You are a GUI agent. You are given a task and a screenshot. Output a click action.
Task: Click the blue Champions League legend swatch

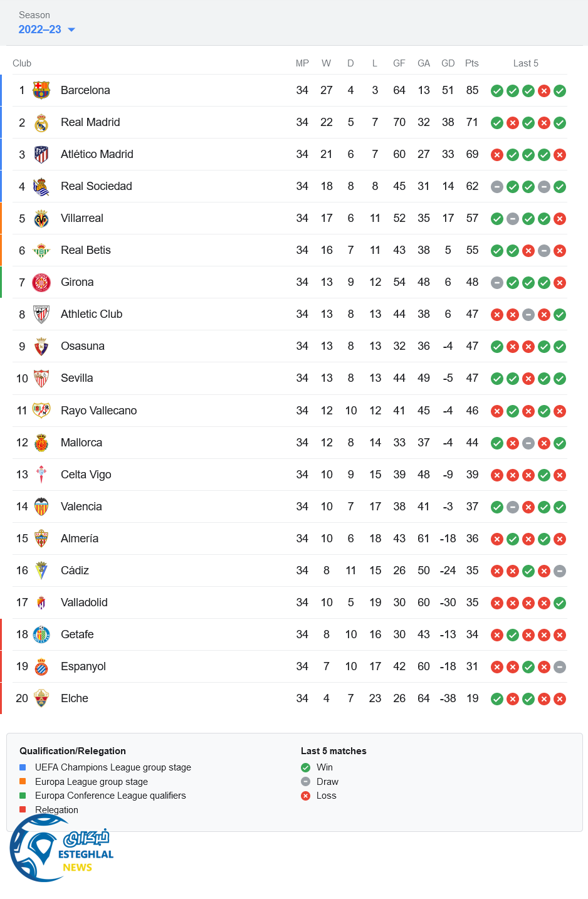[x=23, y=767]
